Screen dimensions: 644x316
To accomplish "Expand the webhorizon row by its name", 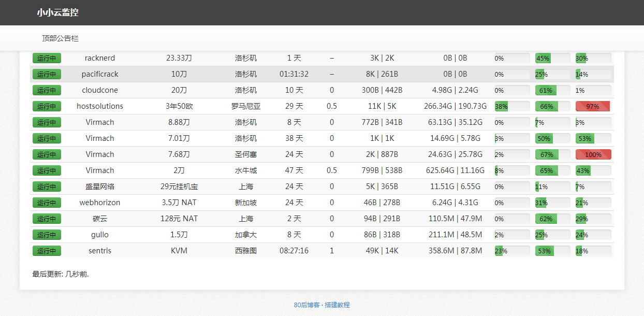I will tap(100, 203).
